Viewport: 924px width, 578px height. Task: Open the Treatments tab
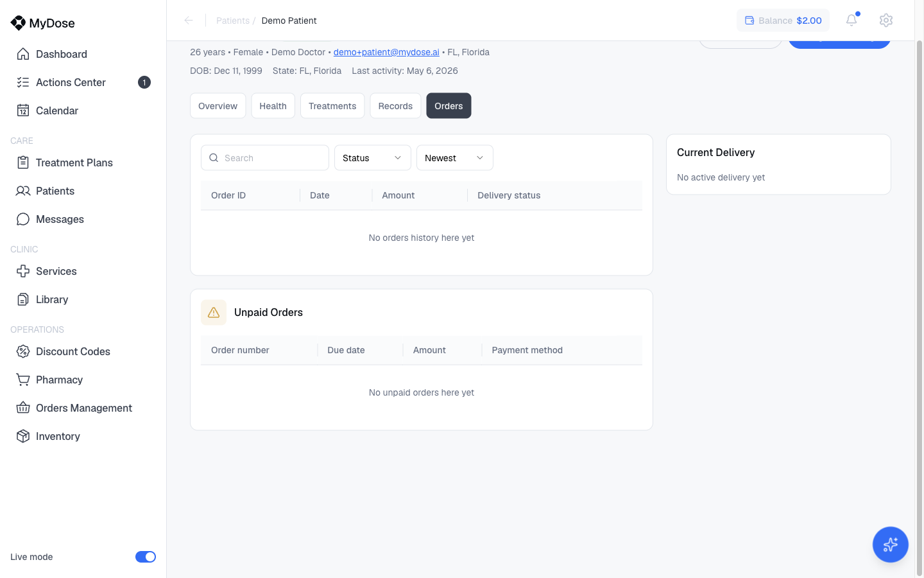click(x=332, y=106)
